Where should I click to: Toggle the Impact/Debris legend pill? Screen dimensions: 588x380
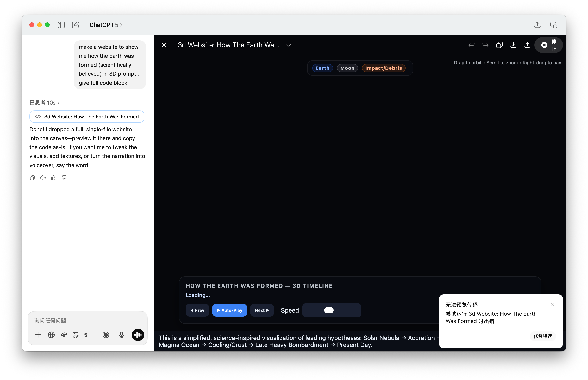tap(384, 68)
